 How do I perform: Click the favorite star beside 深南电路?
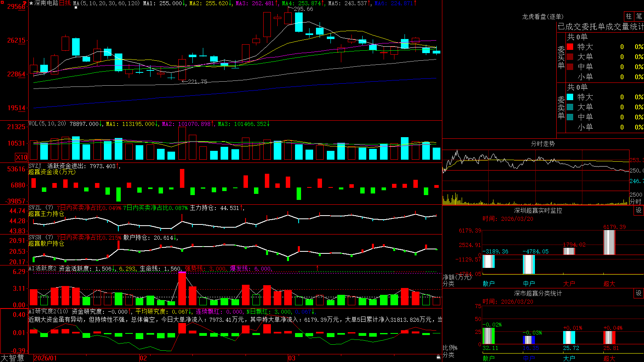[31, 3]
